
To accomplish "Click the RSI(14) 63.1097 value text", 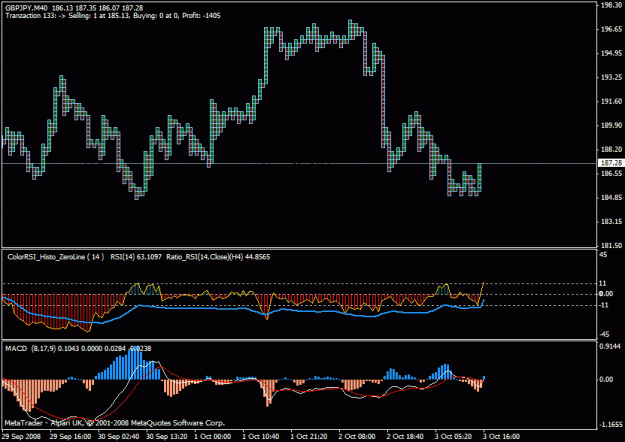I will click(136, 257).
